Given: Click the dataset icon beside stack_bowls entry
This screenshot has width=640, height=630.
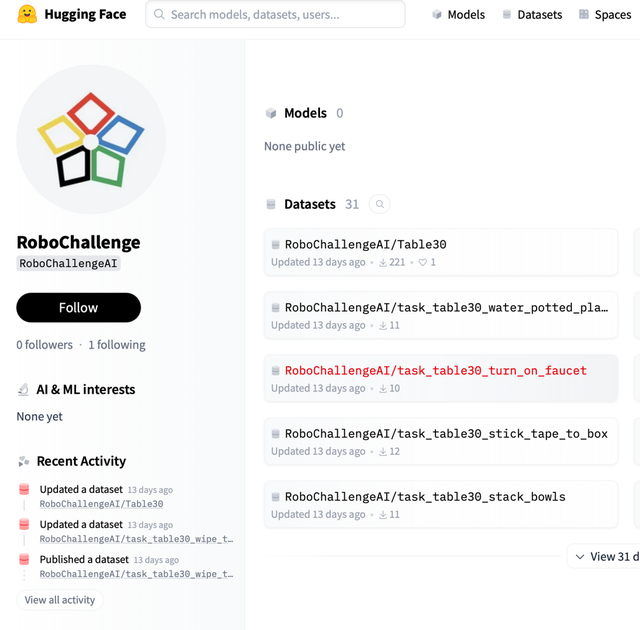Looking at the screenshot, I should [x=276, y=497].
